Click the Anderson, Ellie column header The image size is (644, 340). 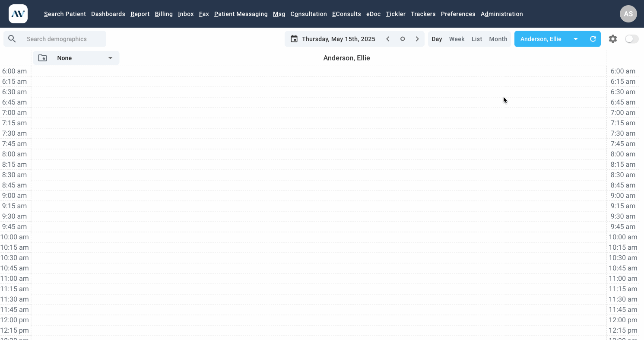tap(346, 58)
